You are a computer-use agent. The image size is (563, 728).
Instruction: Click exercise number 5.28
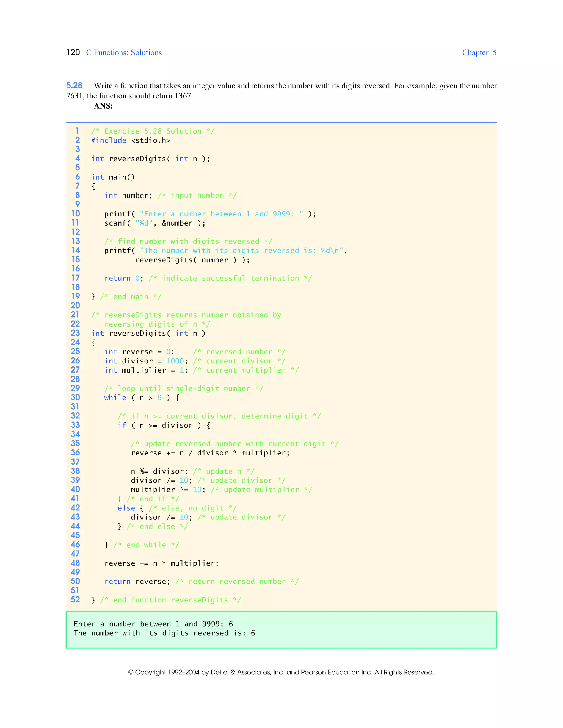[x=74, y=86]
